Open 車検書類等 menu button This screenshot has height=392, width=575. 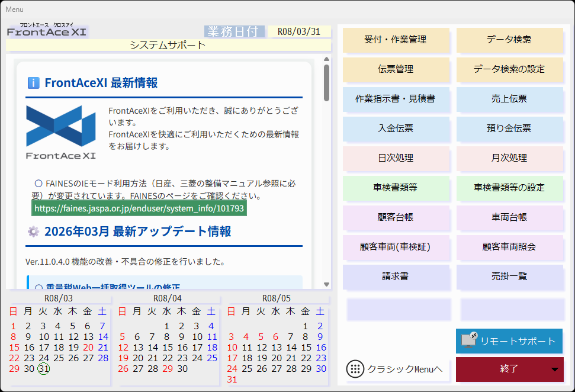[395, 188]
